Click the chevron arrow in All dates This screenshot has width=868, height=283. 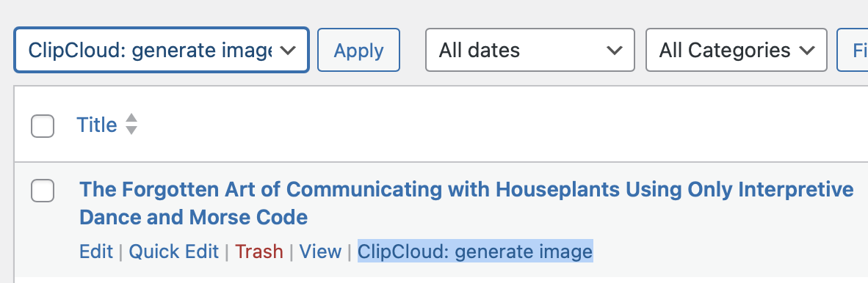click(614, 51)
